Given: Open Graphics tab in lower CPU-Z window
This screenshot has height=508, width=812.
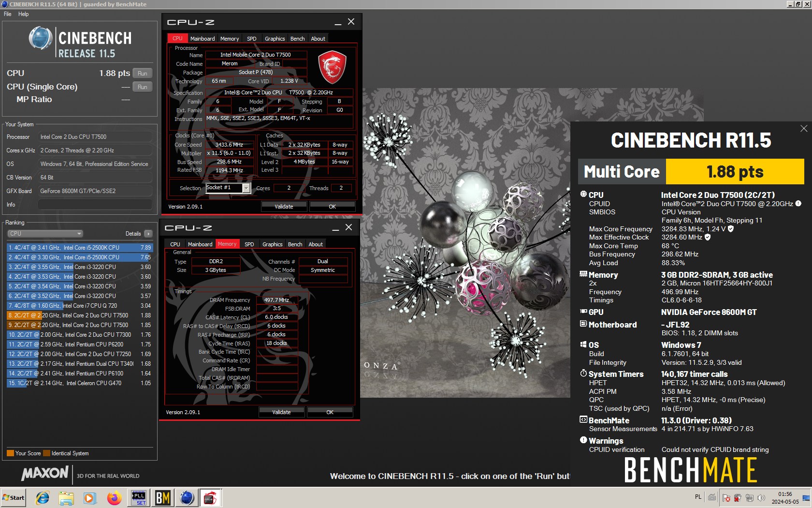Looking at the screenshot, I should [x=272, y=244].
